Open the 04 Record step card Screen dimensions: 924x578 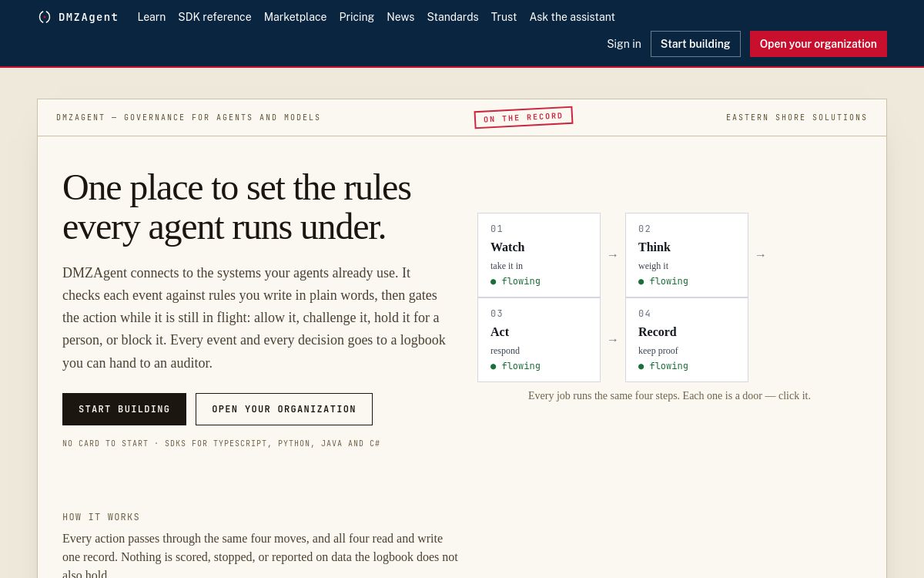(x=687, y=340)
